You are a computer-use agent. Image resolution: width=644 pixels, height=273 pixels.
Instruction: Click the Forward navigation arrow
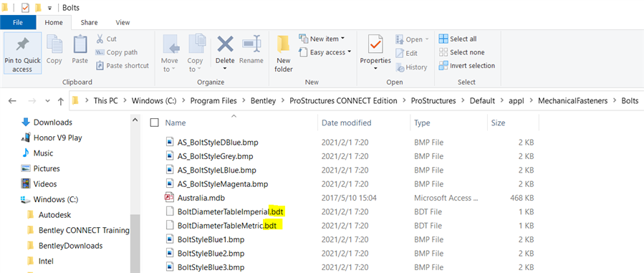click(x=32, y=101)
